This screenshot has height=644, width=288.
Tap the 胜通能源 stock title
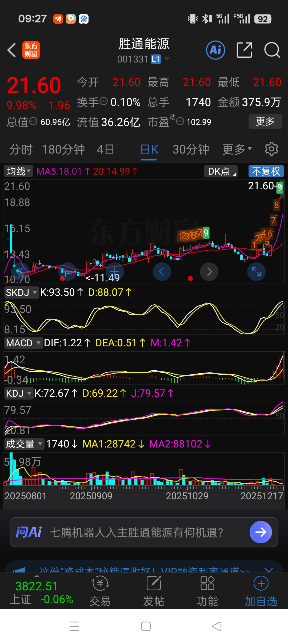[144, 44]
